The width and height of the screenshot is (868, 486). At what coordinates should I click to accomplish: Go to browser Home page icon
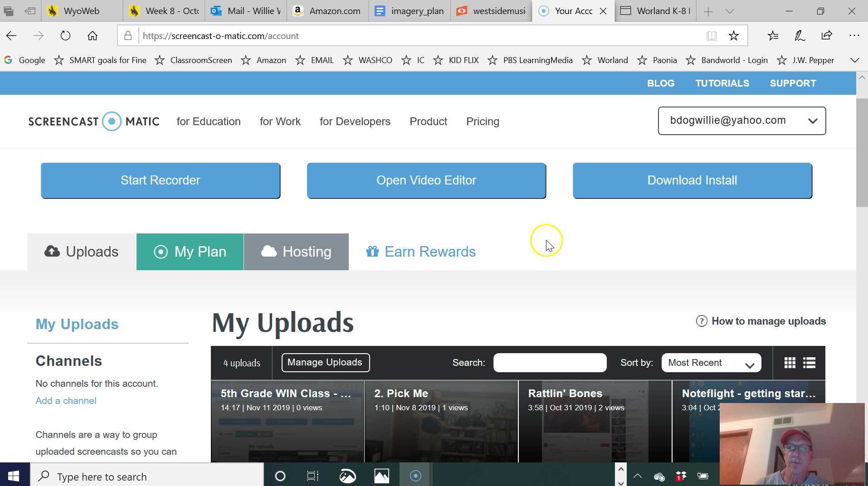93,36
